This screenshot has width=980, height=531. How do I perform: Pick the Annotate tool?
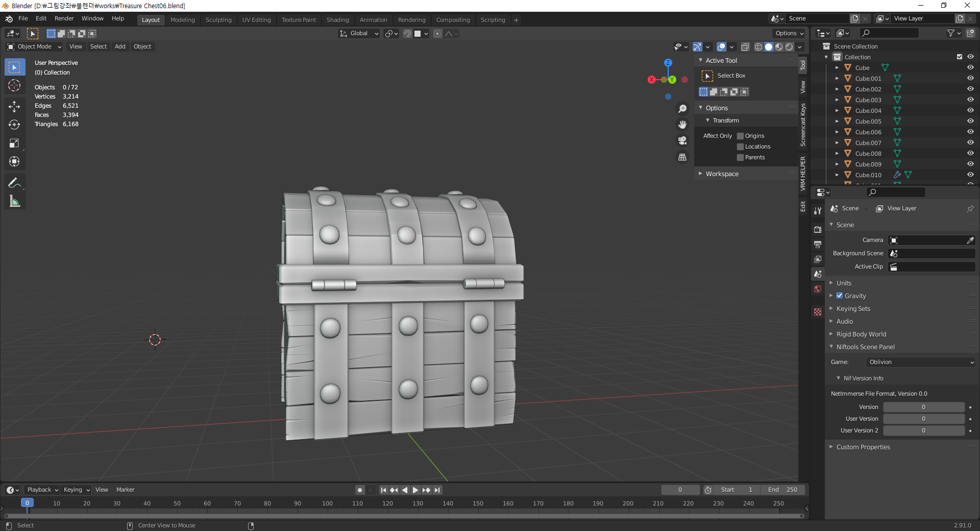pyautogui.click(x=14, y=183)
